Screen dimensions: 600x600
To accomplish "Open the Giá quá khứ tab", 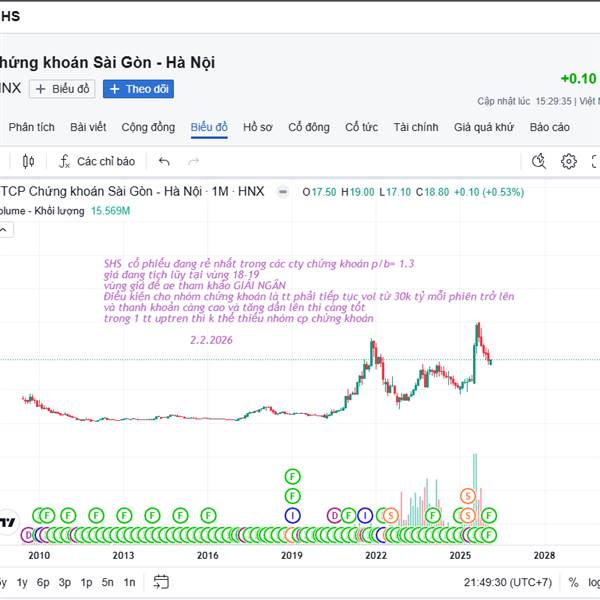I will point(484,127).
